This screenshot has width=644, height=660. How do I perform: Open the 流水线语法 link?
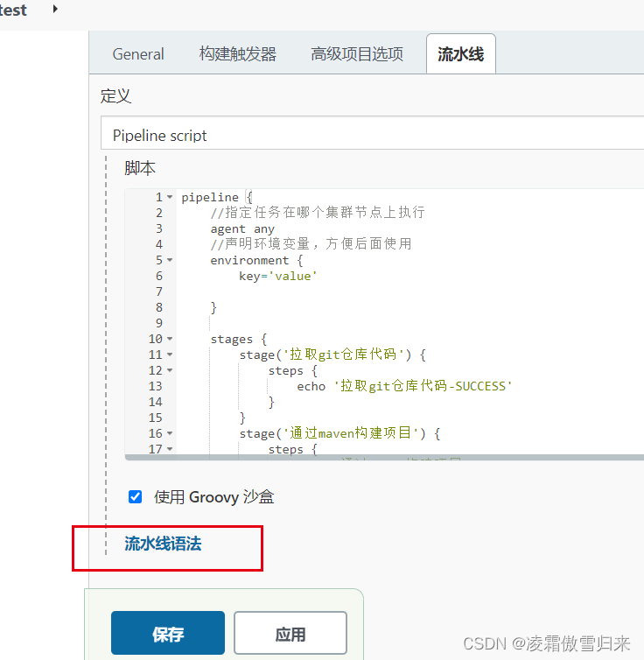[163, 544]
